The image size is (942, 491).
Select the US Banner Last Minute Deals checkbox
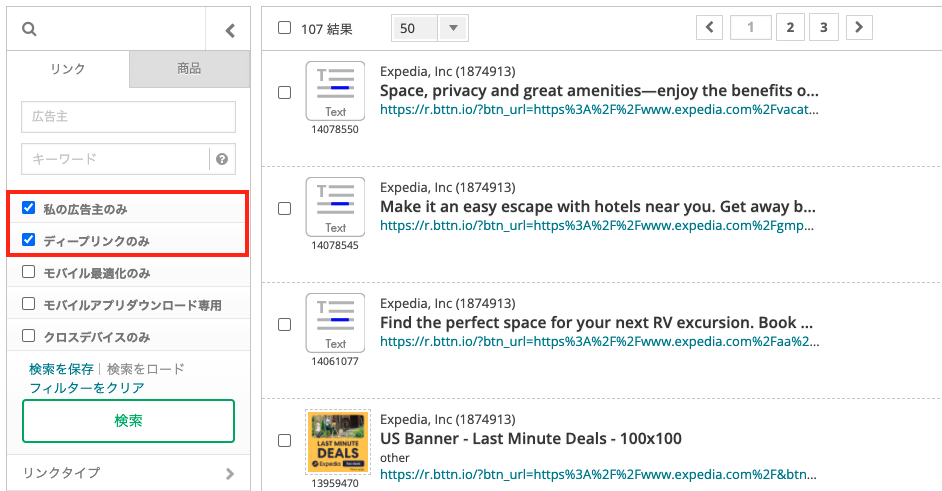(x=285, y=441)
